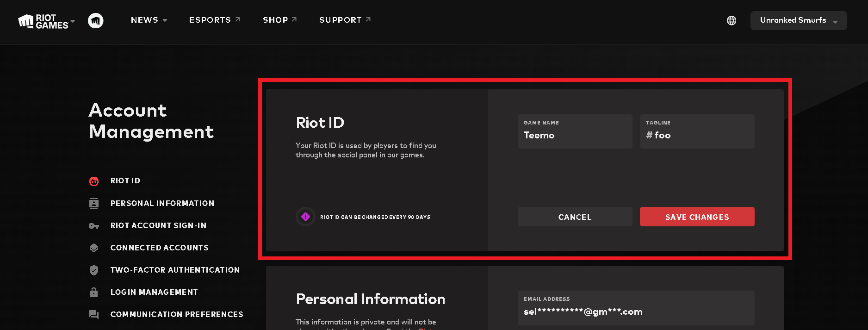Image resolution: width=868 pixels, height=330 pixels.
Task: Expand the News dropdown menu
Action: pyautogui.click(x=149, y=20)
